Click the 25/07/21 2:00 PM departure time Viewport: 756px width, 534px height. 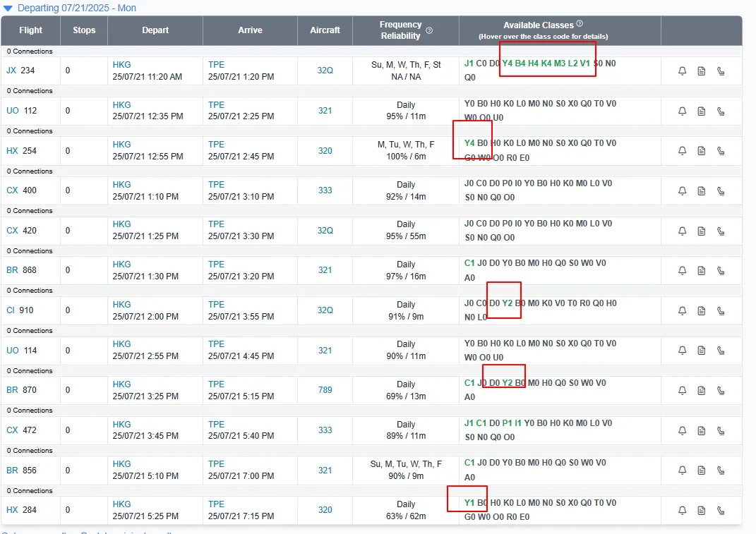tap(145, 317)
